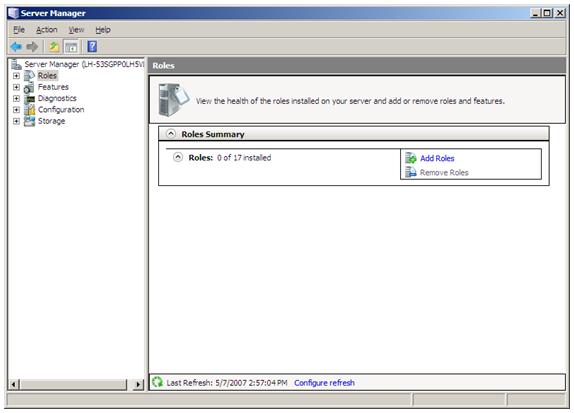Select the Configuration item in the tree
Screen dimensions: 574x413
pyautogui.click(x=61, y=110)
